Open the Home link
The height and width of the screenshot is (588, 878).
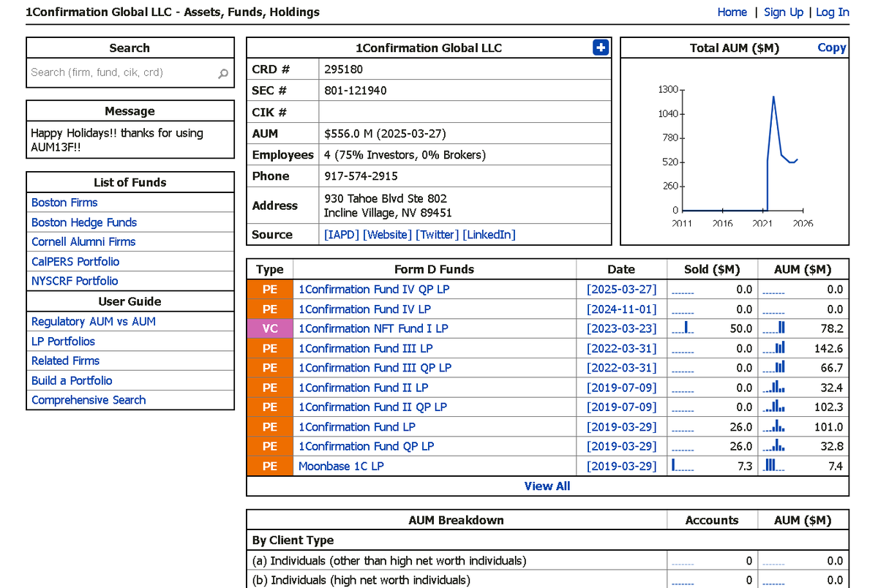coord(732,12)
